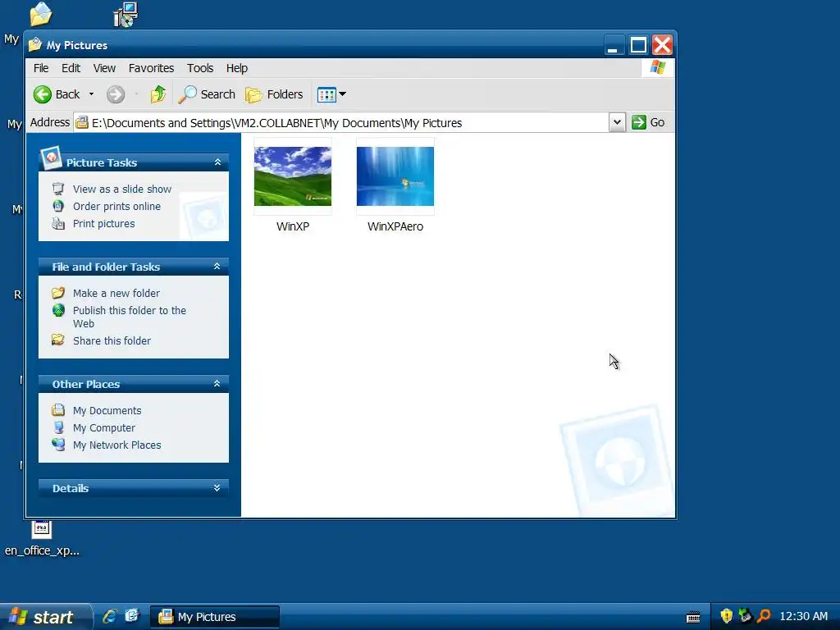Go up one folder level
Screen dimensions: 840x630
point(158,94)
